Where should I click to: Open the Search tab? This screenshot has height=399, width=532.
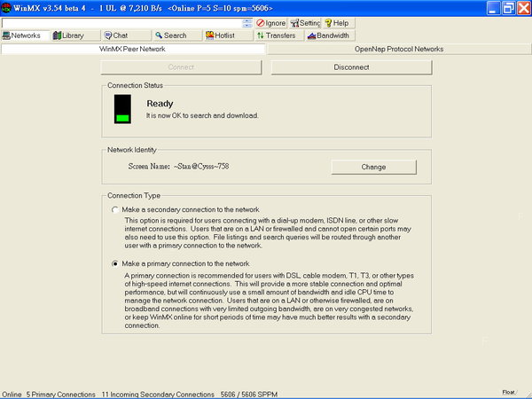click(177, 35)
